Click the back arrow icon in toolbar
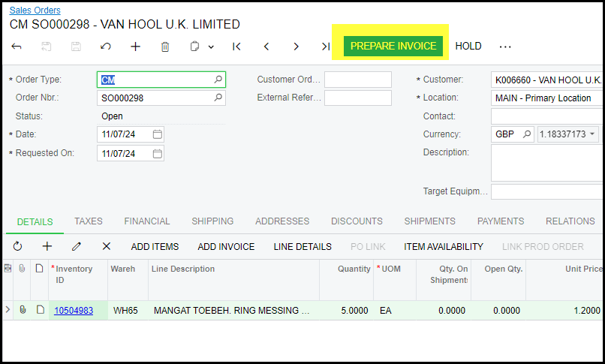The image size is (605, 364). coord(17,47)
